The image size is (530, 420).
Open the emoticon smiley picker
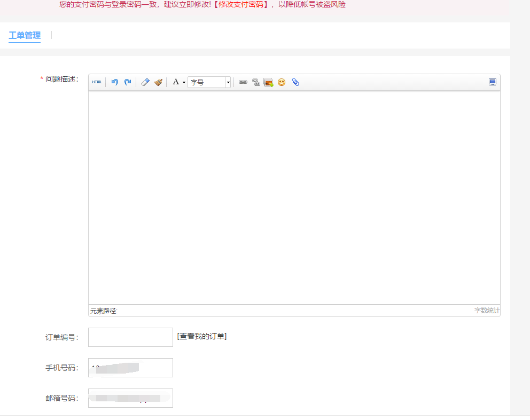coord(282,82)
